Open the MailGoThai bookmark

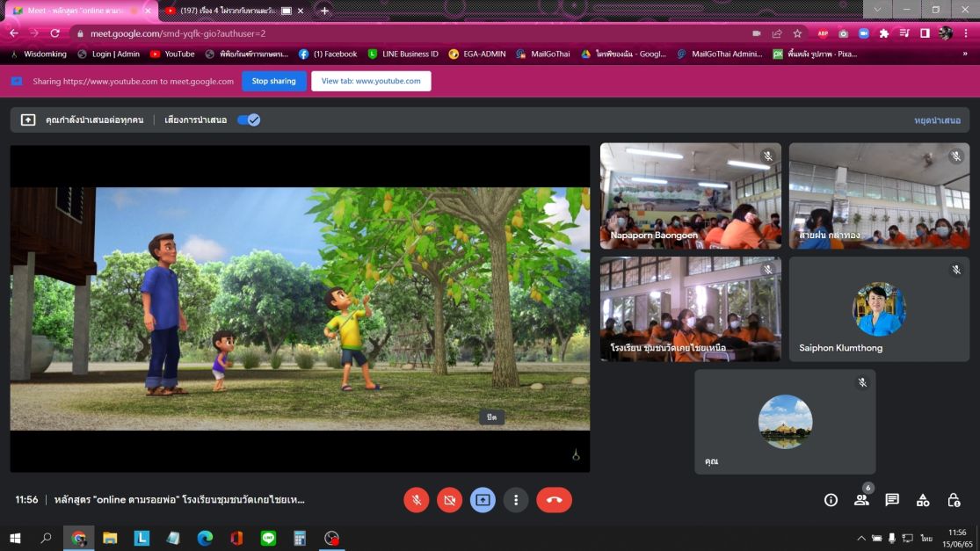543,54
